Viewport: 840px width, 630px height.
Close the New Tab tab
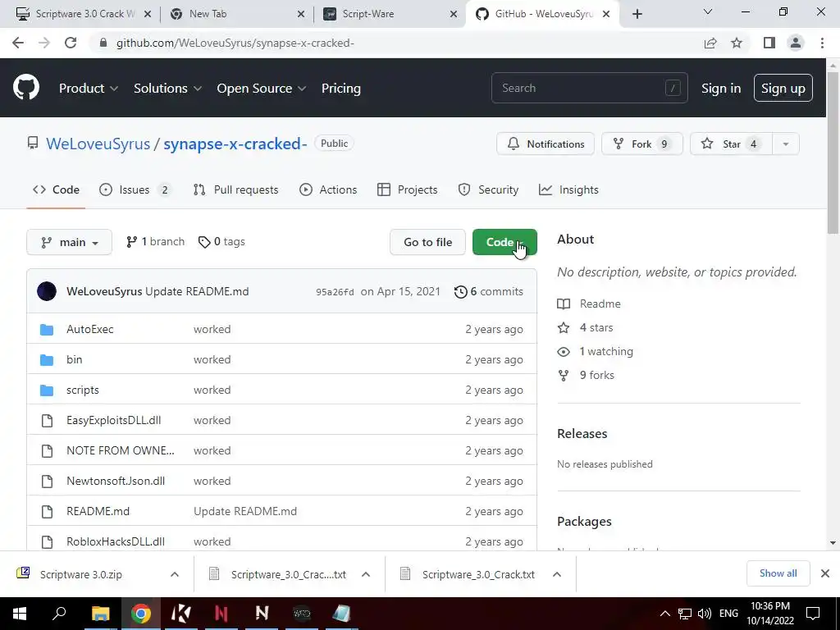pyautogui.click(x=300, y=14)
